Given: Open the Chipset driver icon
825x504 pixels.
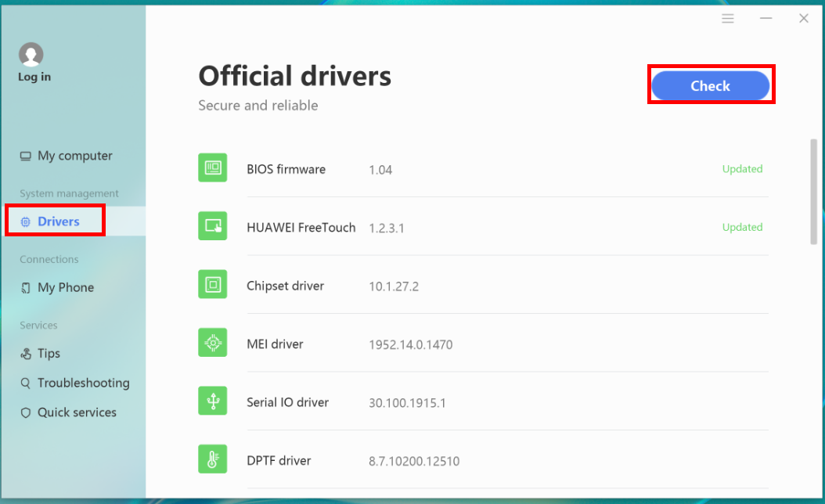Looking at the screenshot, I should click(212, 284).
